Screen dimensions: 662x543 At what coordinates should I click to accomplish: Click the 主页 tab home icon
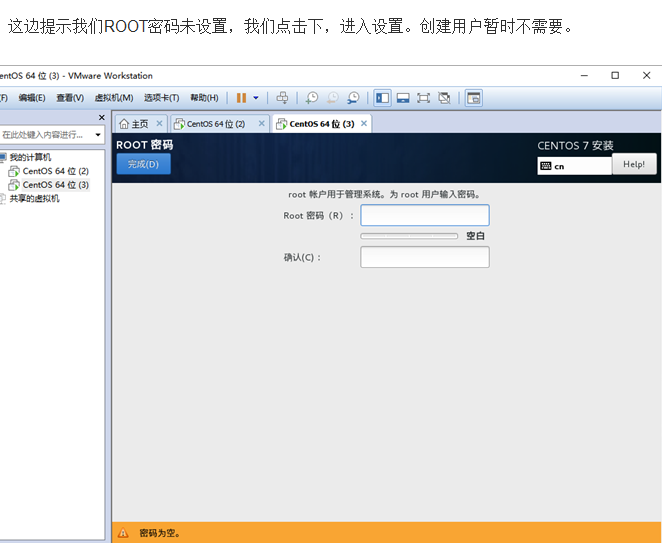coord(124,124)
